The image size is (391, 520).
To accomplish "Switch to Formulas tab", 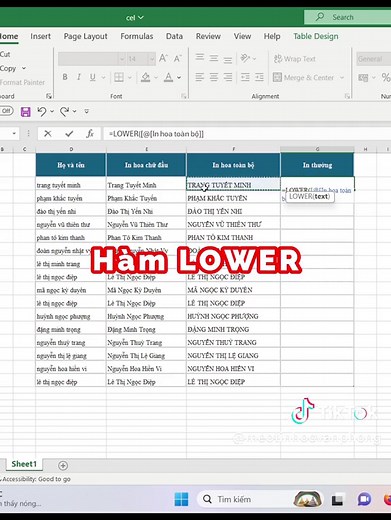I will pos(137,36).
